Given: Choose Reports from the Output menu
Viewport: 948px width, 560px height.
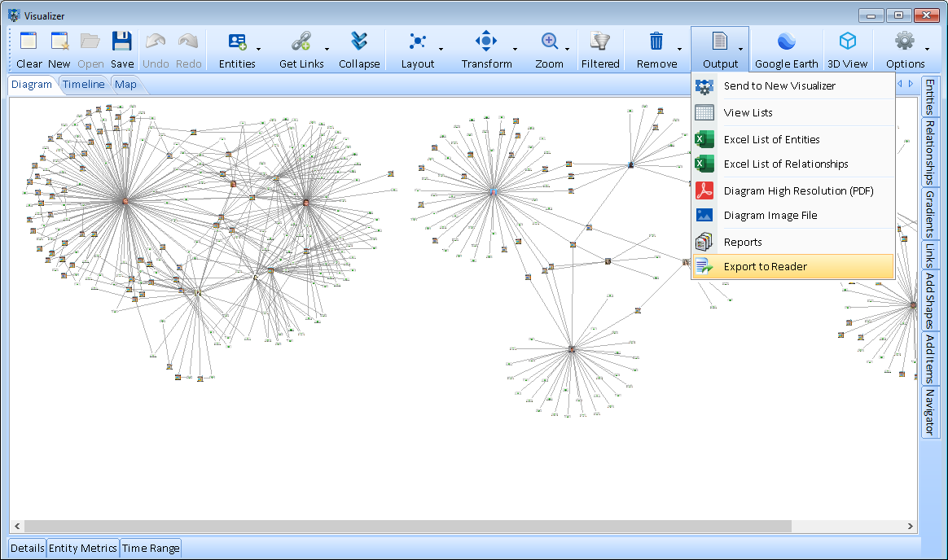Looking at the screenshot, I should pyautogui.click(x=744, y=241).
